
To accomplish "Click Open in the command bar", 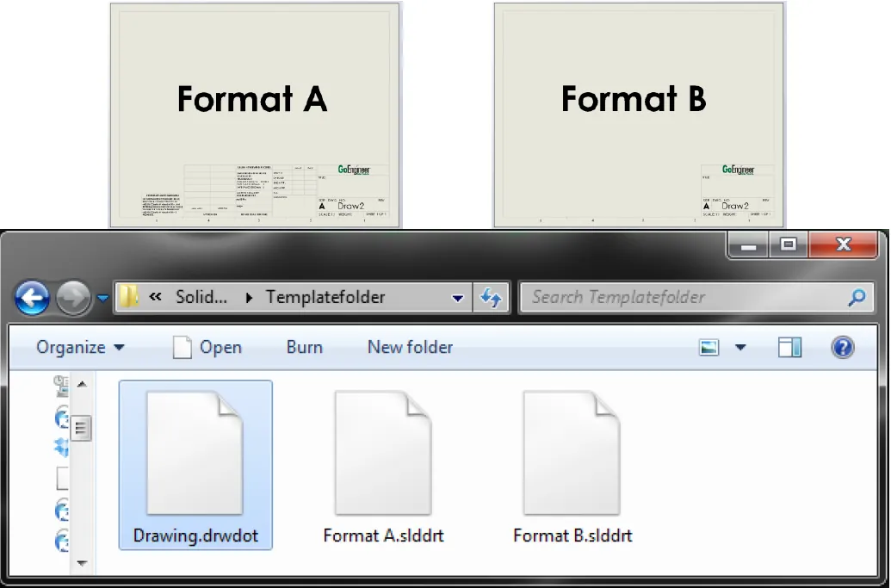I will tap(220, 347).
